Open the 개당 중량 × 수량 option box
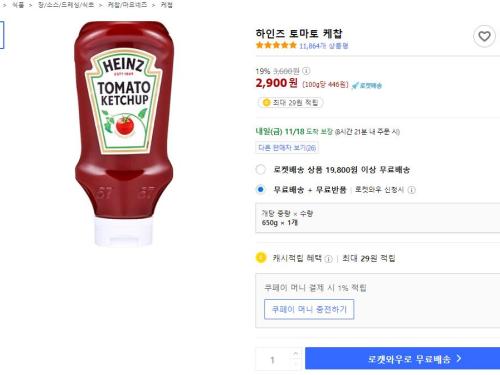 [378, 218]
